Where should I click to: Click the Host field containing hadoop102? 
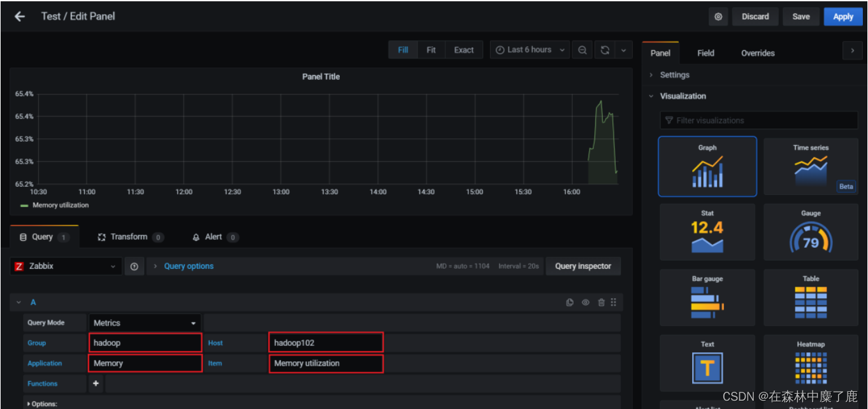(326, 343)
